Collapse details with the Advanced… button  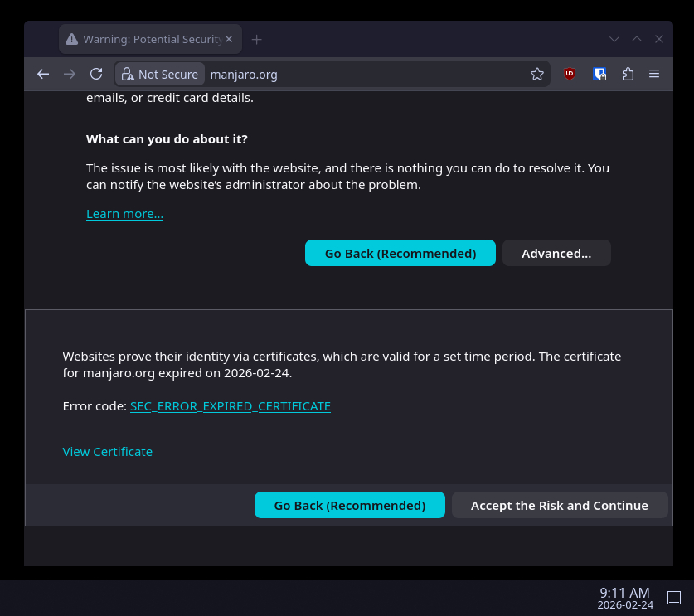click(x=556, y=254)
